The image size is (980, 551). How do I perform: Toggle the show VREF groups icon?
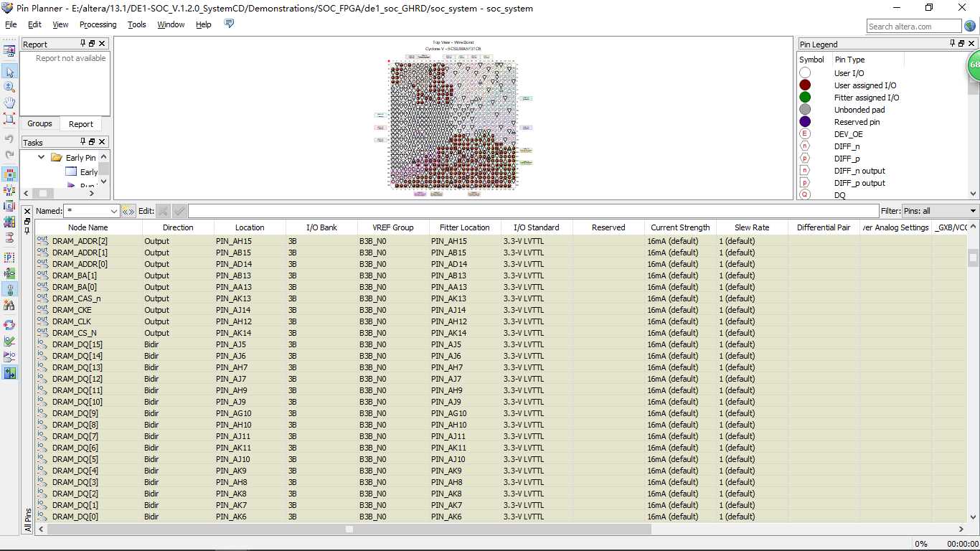point(9,190)
